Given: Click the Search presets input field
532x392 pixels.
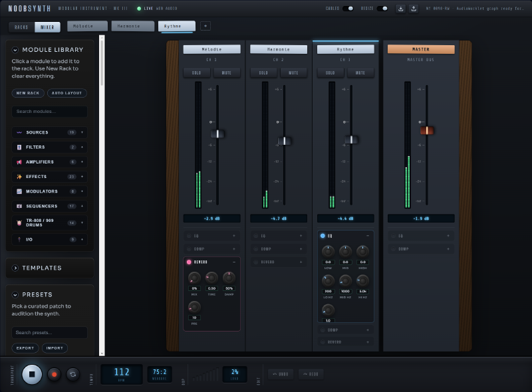Looking at the screenshot, I should [49, 333].
